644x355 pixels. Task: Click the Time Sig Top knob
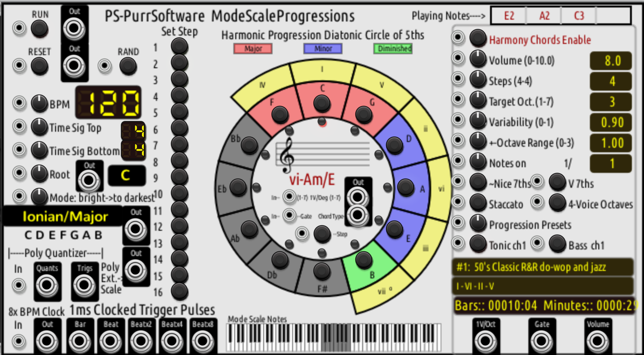pos(40,127)
